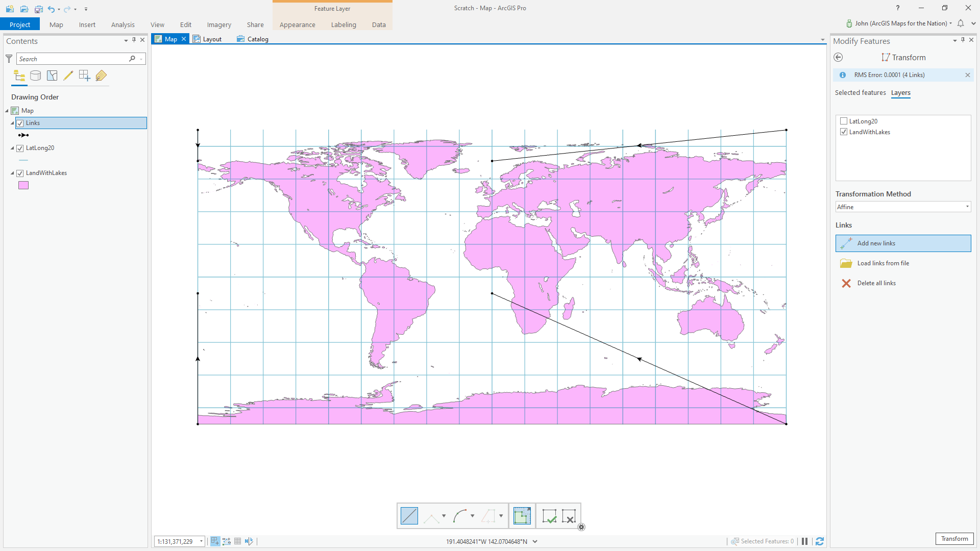Switch to List By Editing pencil icon
Viewport: 980px width, 551px height.
pos(68,76)
